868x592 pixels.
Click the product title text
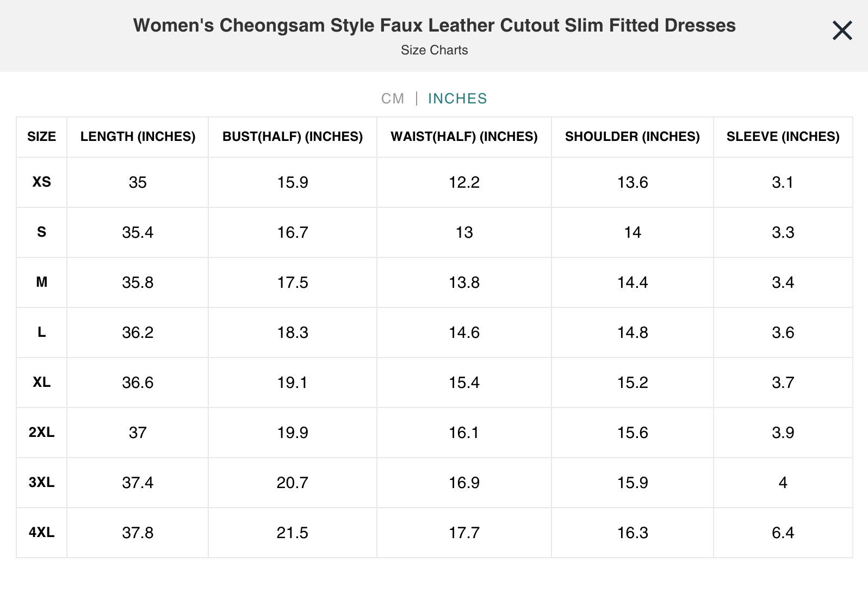pos(433,25)
